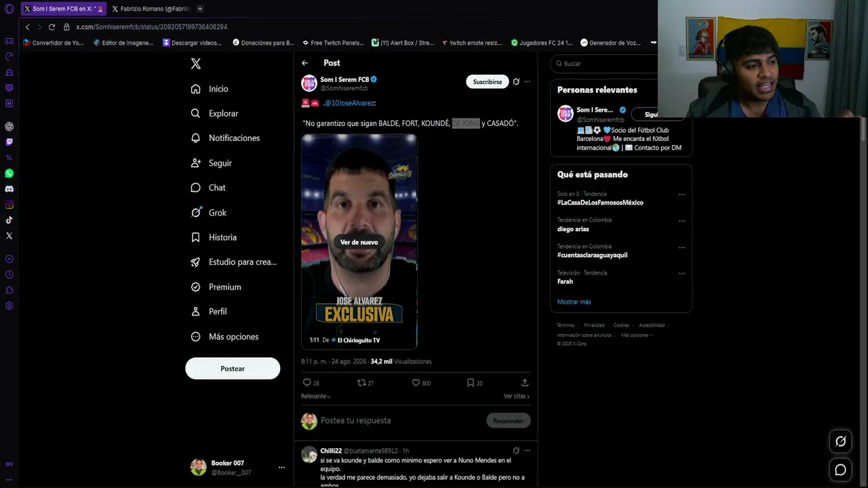
Task: Open the Explorar page
Action: pos(214,113)
